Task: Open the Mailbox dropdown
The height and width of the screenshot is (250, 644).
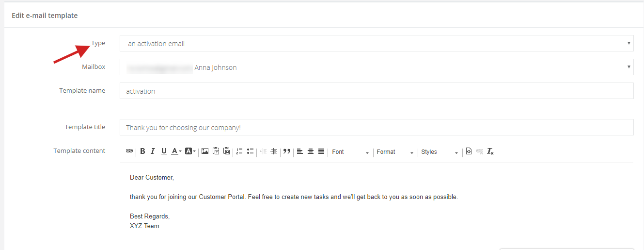Action: pyautogui.click(x=376, y=67)
